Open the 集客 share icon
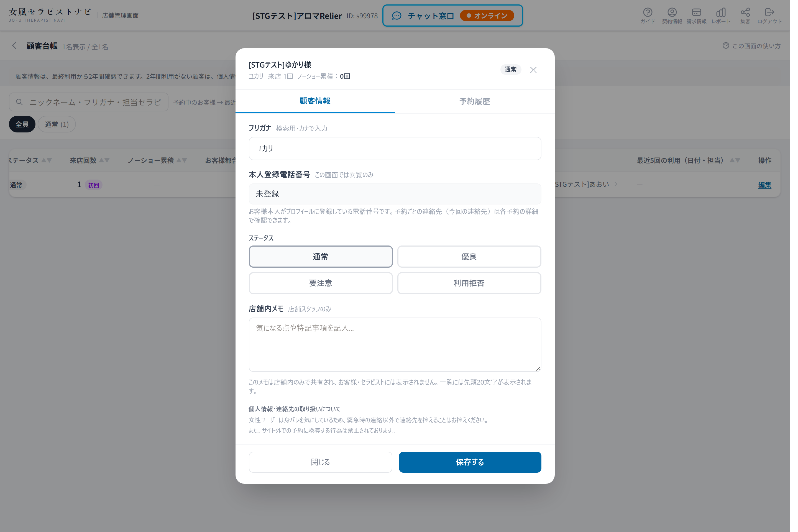Image resolution: width=798 pixels, height=532 pixels. click(x=745, y=16)
